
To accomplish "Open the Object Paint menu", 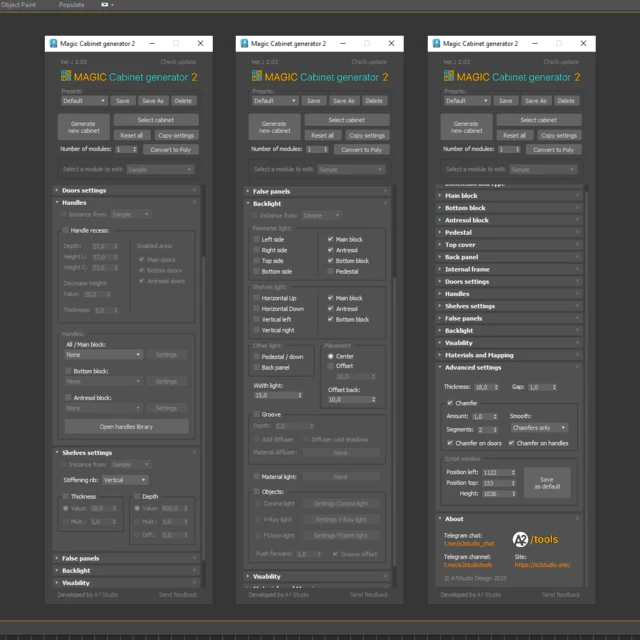I will pyautogui.click(x=18, y=4).
